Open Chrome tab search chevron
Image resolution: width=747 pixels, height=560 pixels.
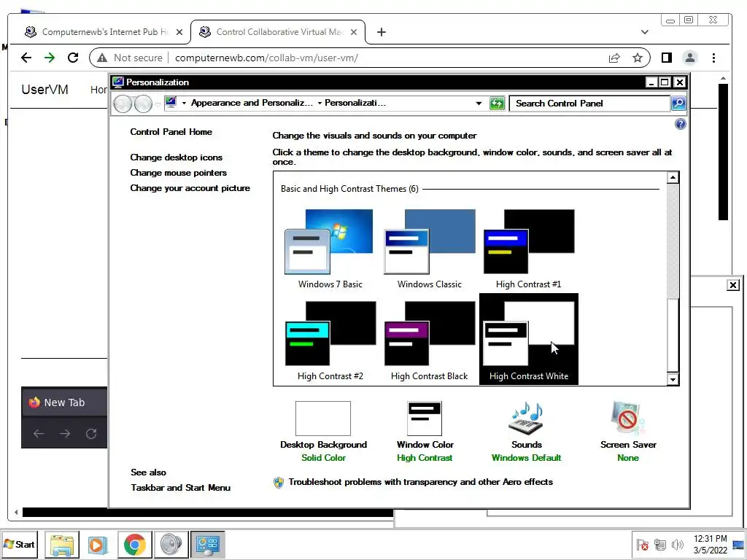coord(645,32)
